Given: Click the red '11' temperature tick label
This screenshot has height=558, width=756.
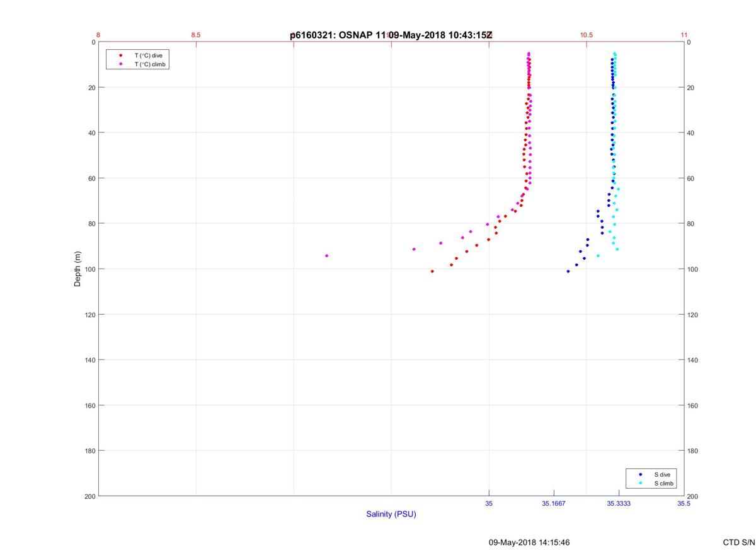Looking at the screenshot, I should pyautogui.click(x=684, y=35).
